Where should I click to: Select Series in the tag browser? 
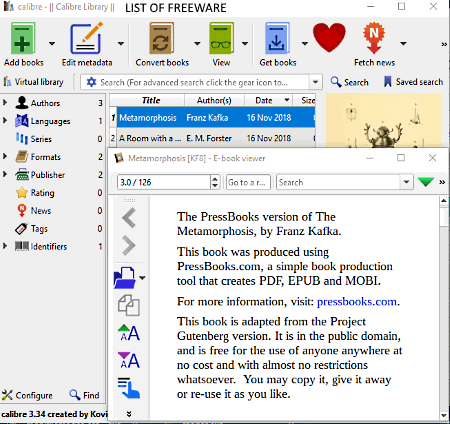tap(41, 139)
